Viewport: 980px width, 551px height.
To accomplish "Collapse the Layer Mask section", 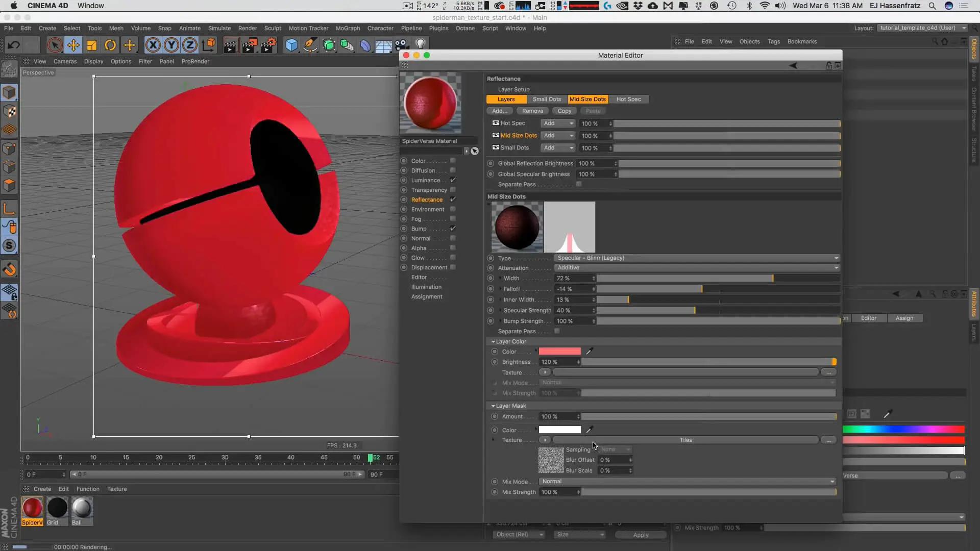I will click(x=493, y=406).
